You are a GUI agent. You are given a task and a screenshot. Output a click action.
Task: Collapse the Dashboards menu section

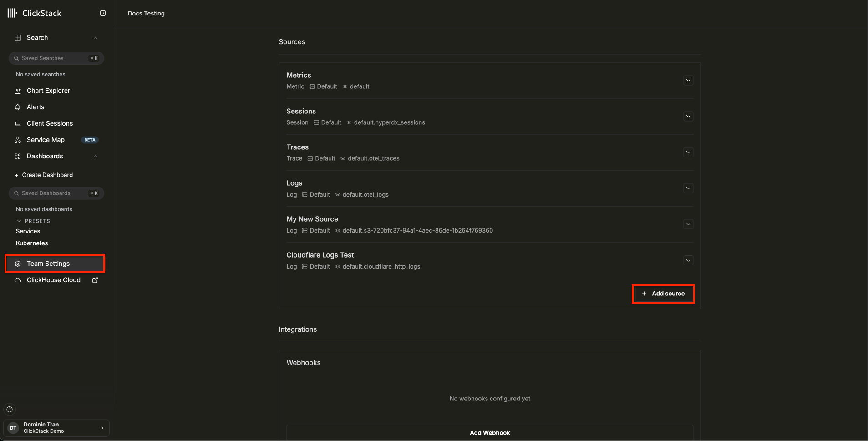coord(96,157)
